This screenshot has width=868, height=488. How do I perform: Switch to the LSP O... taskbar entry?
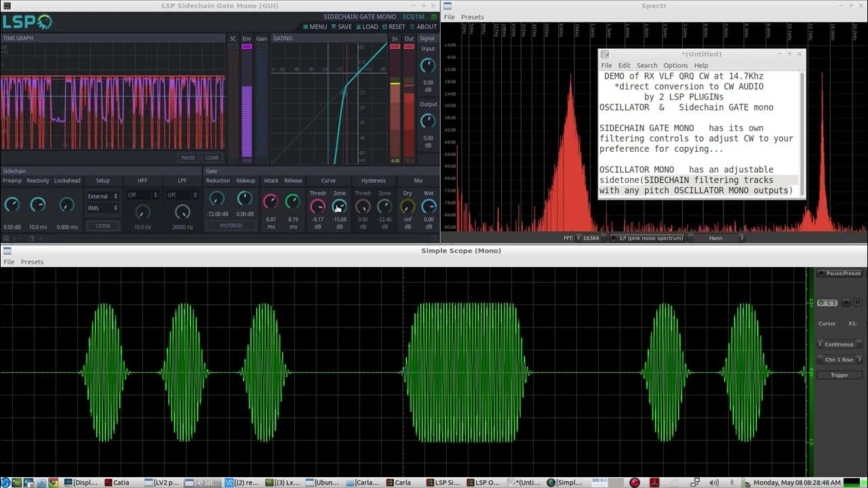pyautogui.click(x=484, y=483)
